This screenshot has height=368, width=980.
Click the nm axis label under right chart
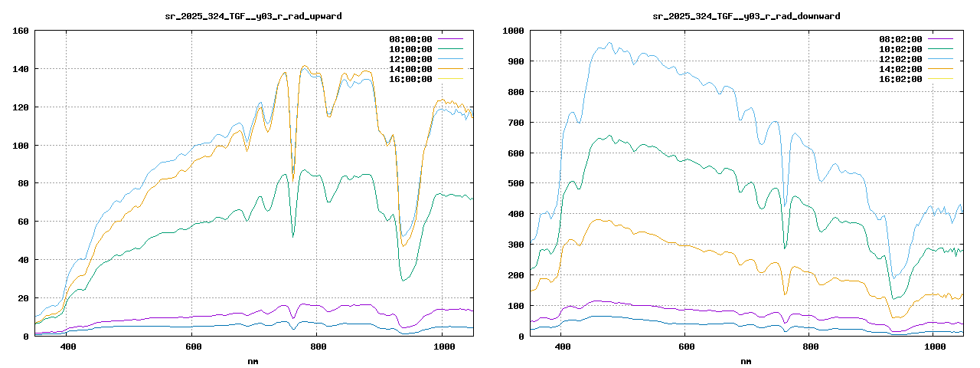point(746,360)
